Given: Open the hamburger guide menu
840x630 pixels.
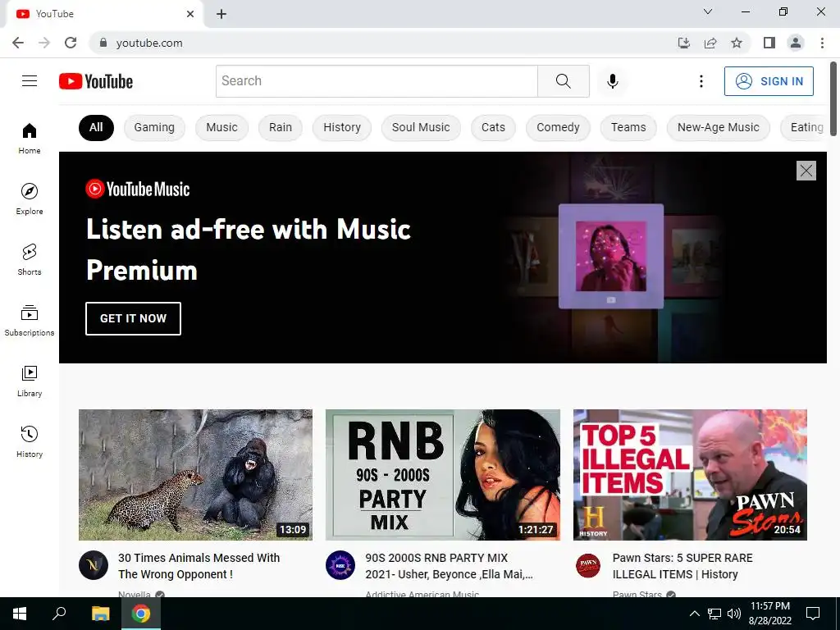Looking at the screenshot, I should click(30, 81).
